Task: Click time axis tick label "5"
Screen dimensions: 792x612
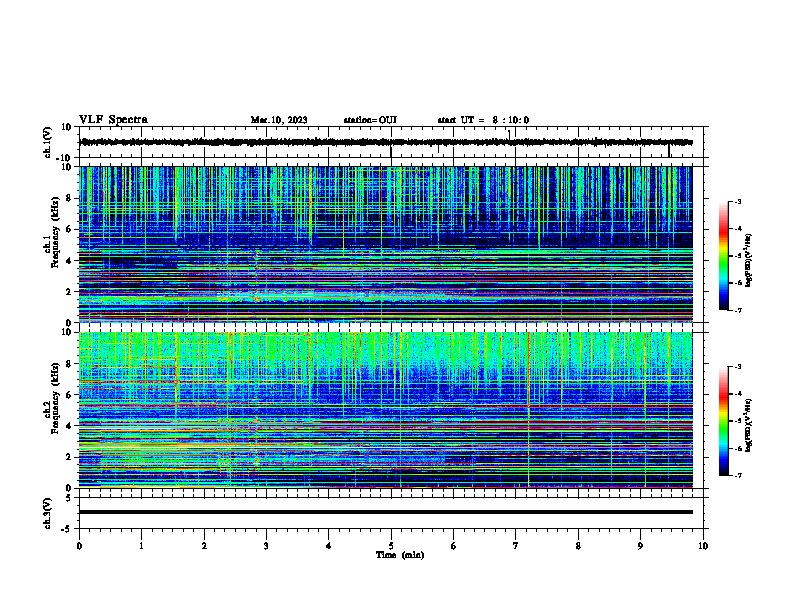Action: 391,546
